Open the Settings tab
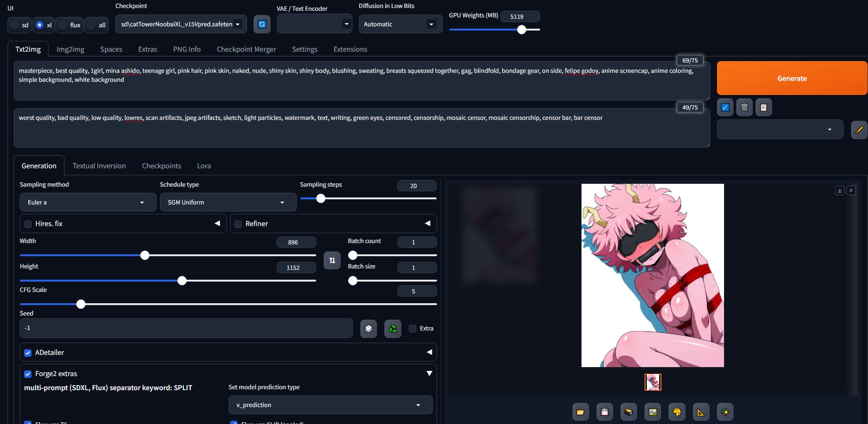 click(x=305, y=49)
